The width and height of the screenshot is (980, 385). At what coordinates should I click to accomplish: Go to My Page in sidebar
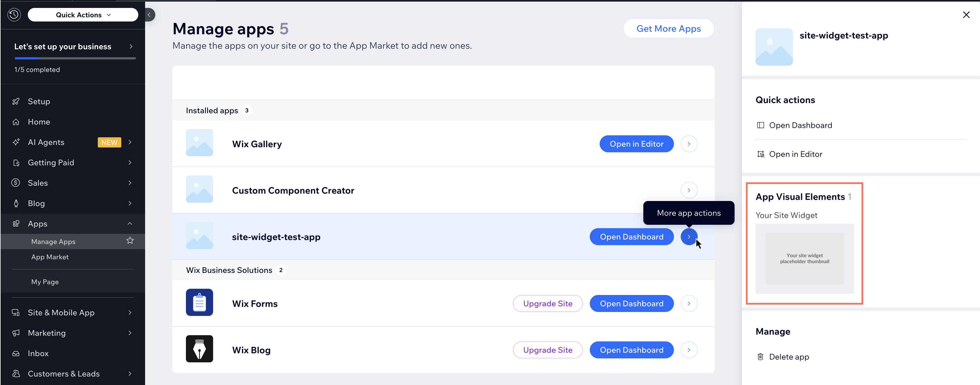click(44, 282)
